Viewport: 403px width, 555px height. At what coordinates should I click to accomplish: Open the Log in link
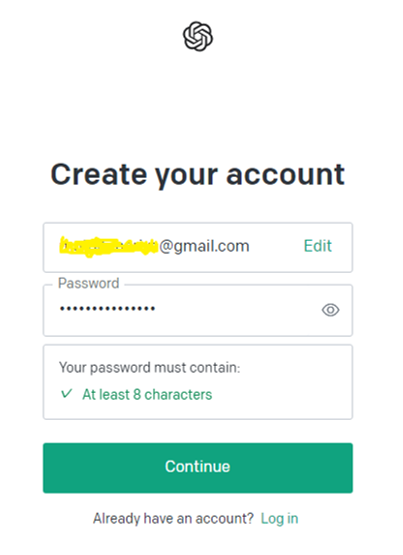pos(279,519)
